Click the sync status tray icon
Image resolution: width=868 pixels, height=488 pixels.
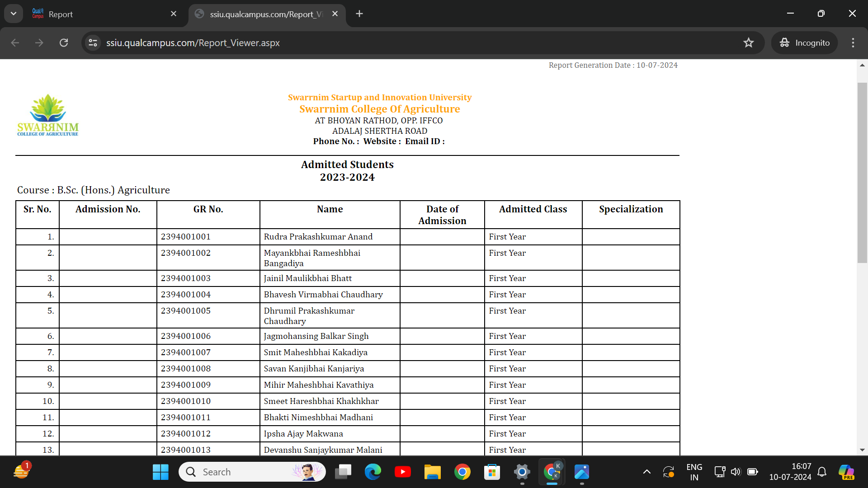click(x=669, y=472)
